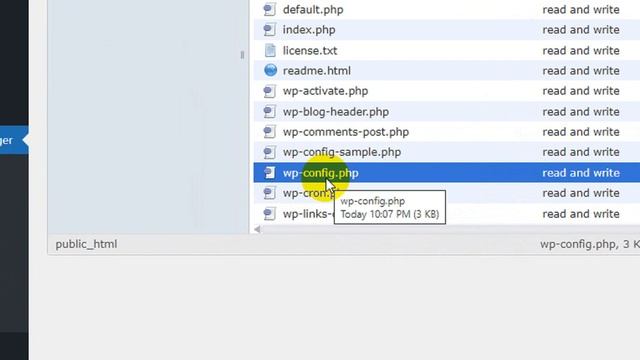Select the readme.html file name
The width and height of the screenshot is (640, 360).
[x=317, y=71]
